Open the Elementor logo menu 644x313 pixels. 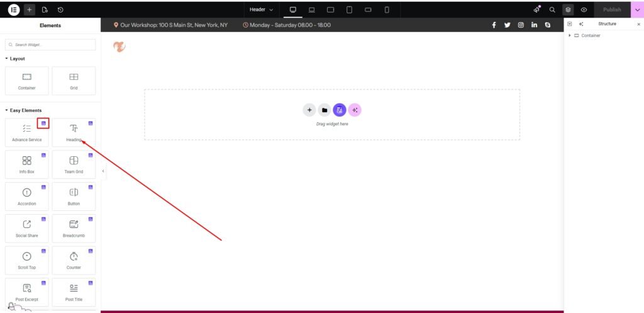pos(14,9)
